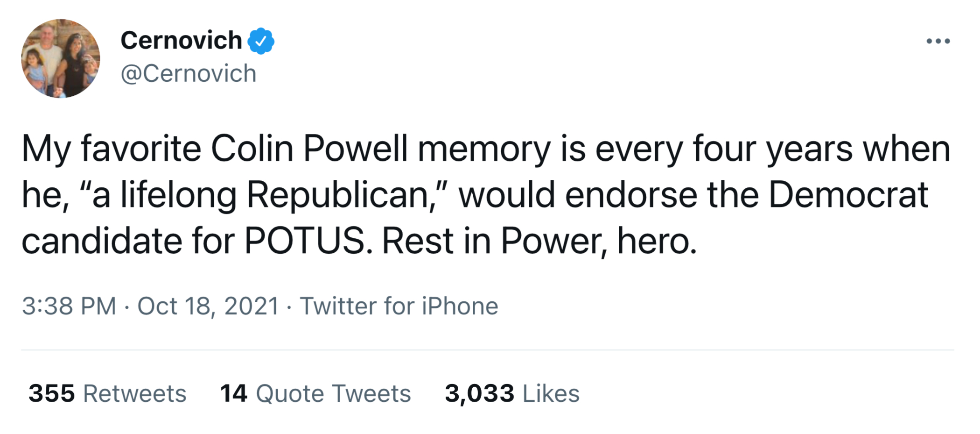This screenshot has height=434, width=980.
Task: Click the 3:38 PM timestamp
Action: click(x=69, y=306)
